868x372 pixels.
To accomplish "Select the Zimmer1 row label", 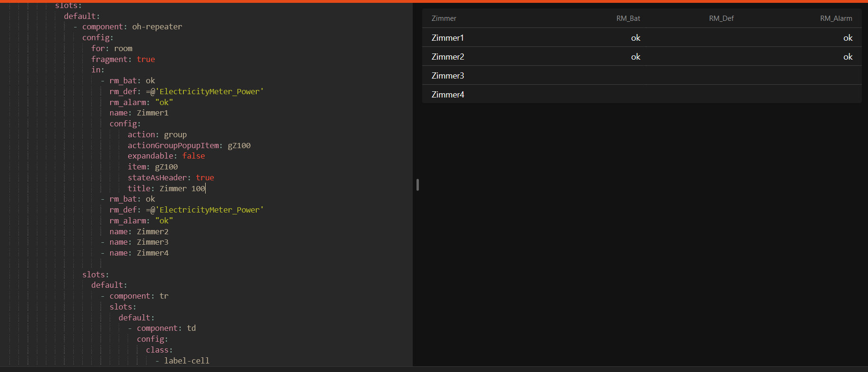I will click(x=447, y=38).
